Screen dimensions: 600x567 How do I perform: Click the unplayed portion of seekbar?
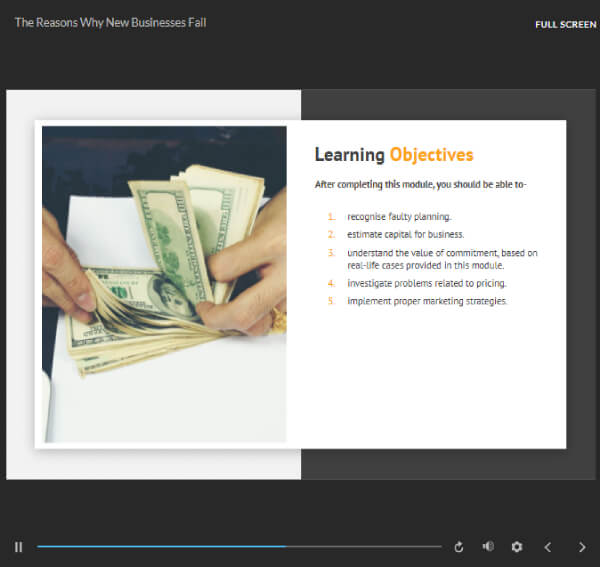pos(364,547)
